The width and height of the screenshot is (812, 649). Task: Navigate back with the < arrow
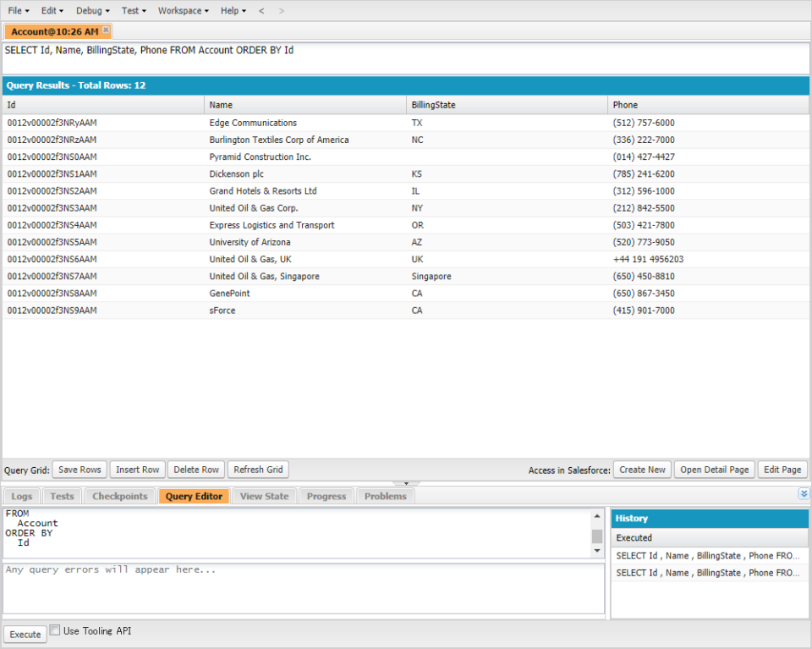[x=261, y=11]
